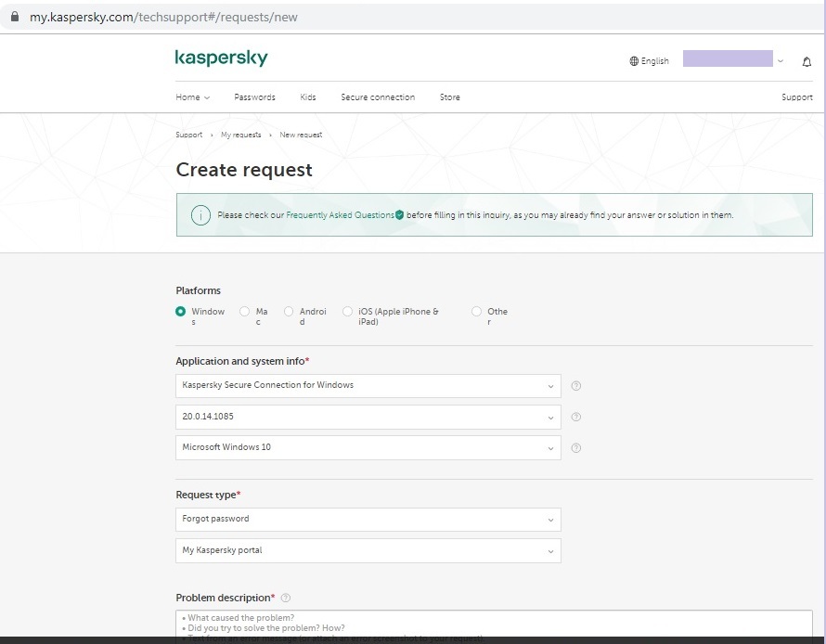Click the padlock icon in address bar
This screenshot has width=826, height=644.
15,17
